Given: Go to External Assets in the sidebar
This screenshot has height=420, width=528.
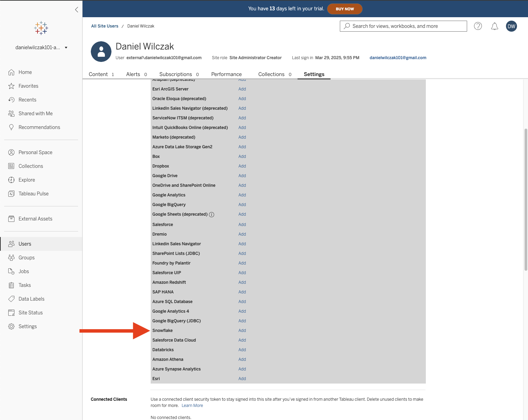Looking at the screenshot, I should [35, 219].
